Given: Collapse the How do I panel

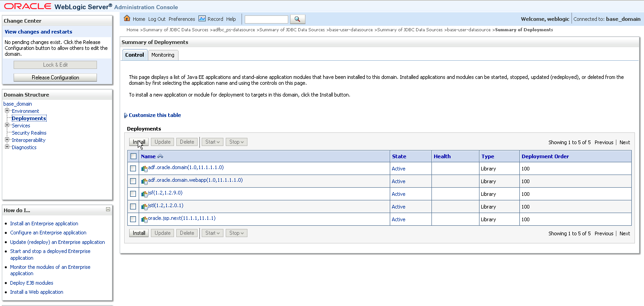Looking at the screenshot, I should tap(108, 209).
